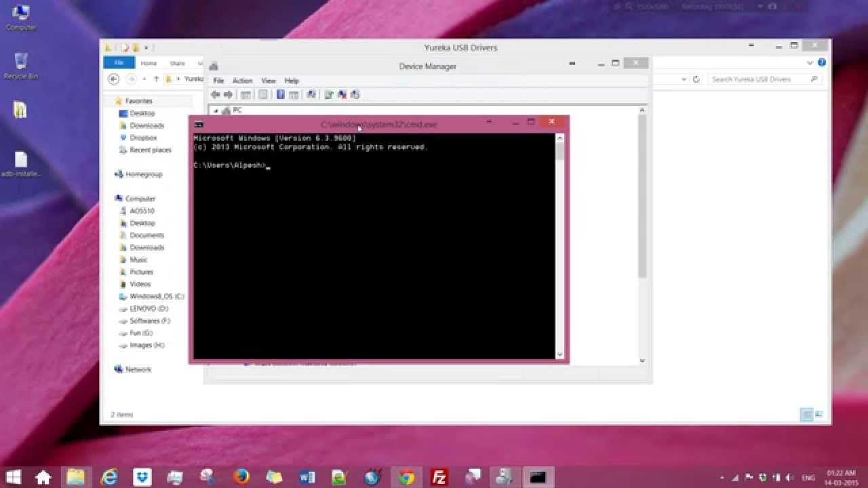Open LENOVO (D:) drive
The image size is (868, 488).
pos(149,308)
